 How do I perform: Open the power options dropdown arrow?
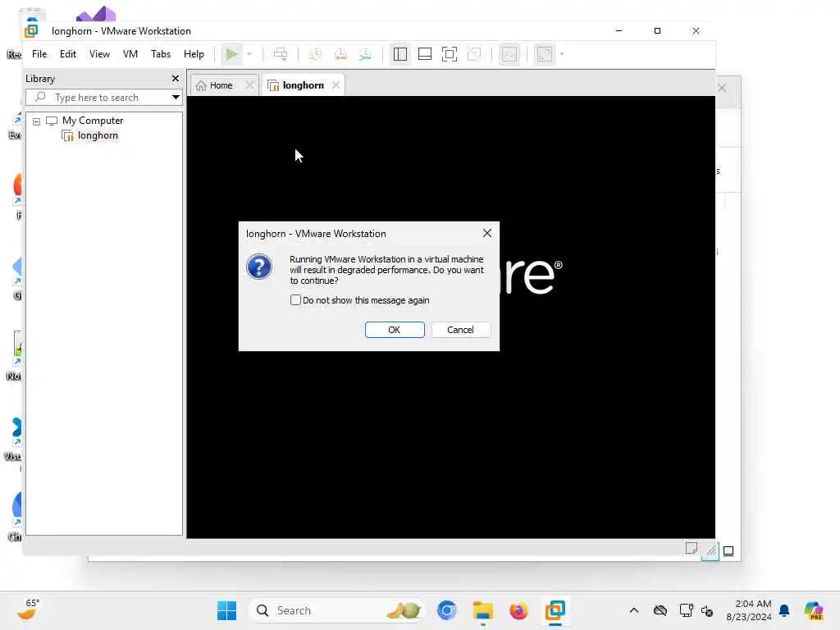(x=249, y=54)
